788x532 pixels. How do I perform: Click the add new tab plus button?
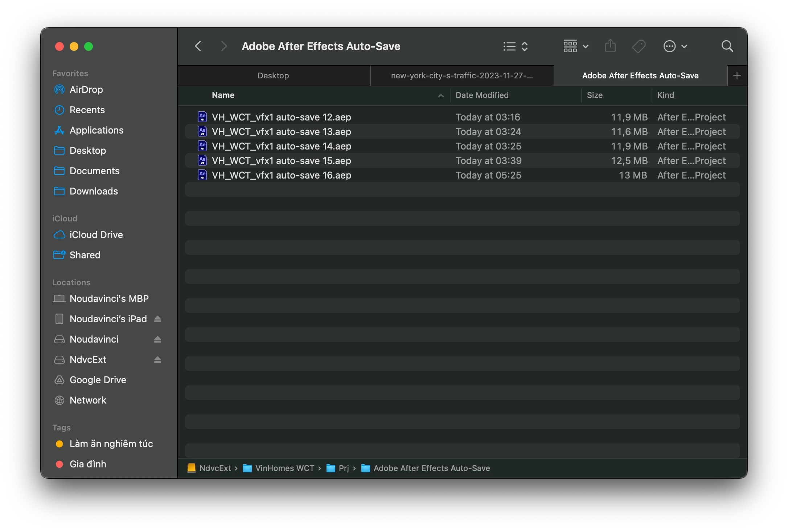[737, 76]
